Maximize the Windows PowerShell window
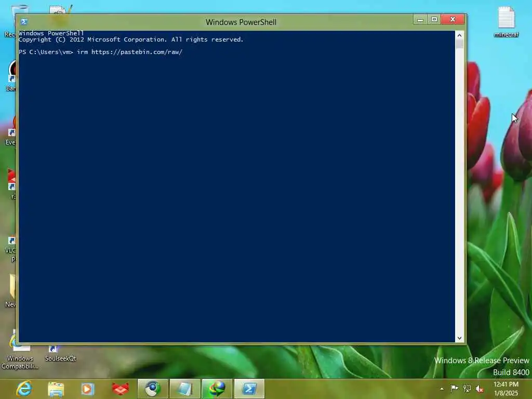This screenshot has height=399, width=532. pos(434,19)
